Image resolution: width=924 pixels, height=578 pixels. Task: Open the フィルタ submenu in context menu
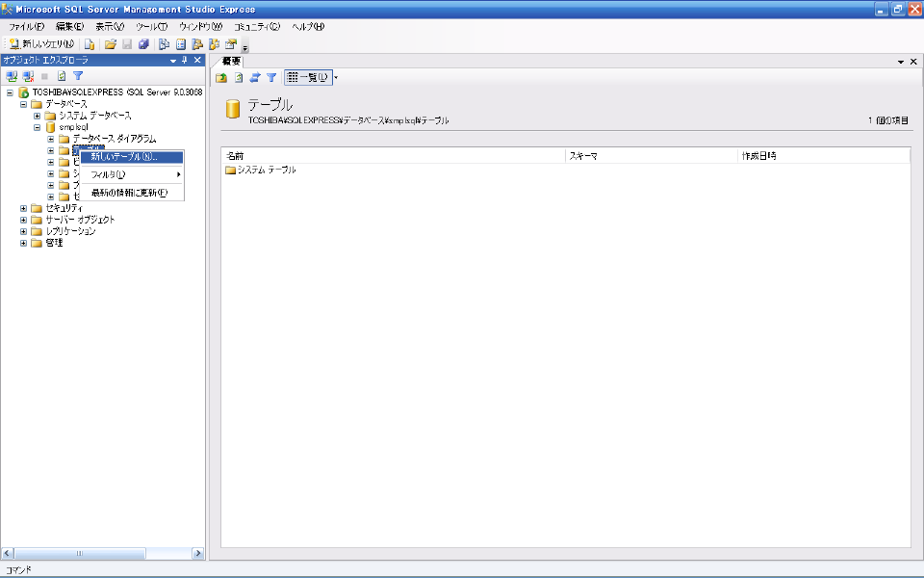132,174
